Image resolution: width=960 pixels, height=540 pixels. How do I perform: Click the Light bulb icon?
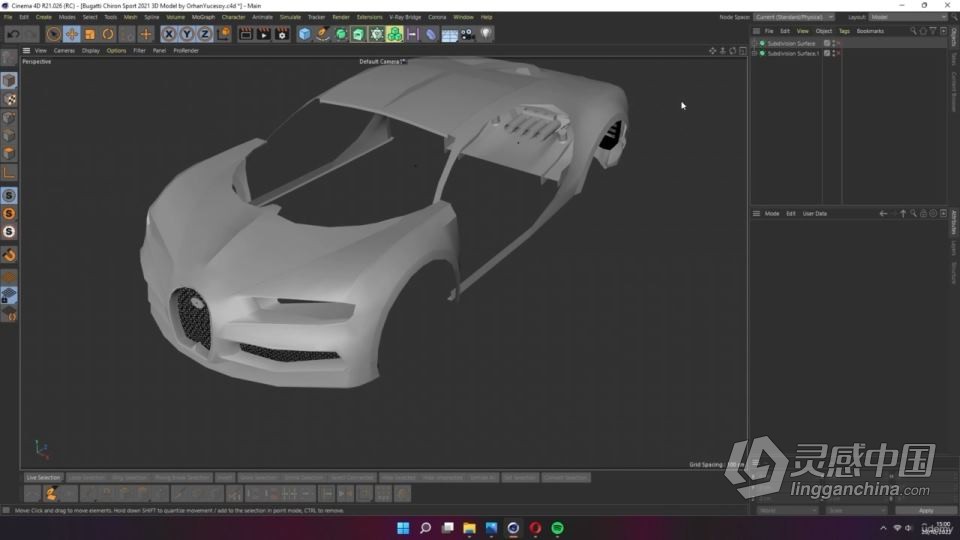click(x=486, y=34)
